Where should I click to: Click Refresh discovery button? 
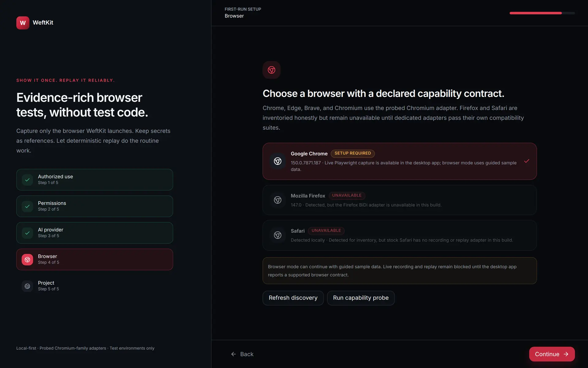(x=293, y=298)
